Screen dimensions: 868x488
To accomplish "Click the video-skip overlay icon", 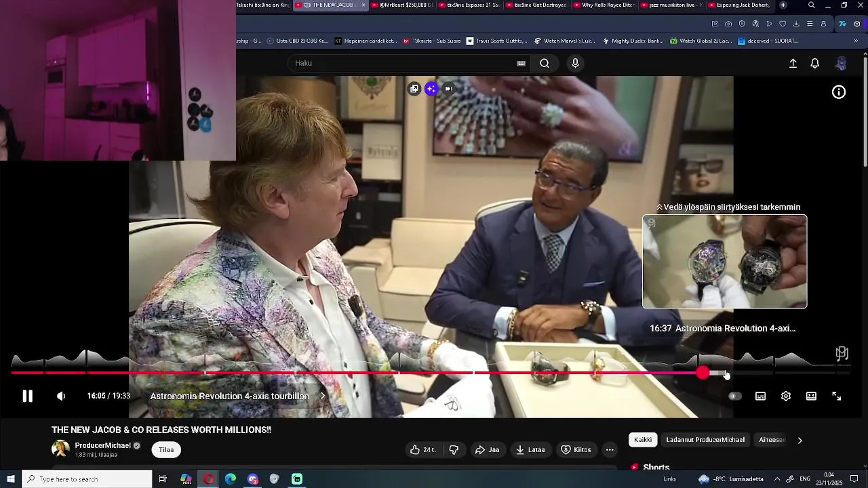I will click(448, 89).
